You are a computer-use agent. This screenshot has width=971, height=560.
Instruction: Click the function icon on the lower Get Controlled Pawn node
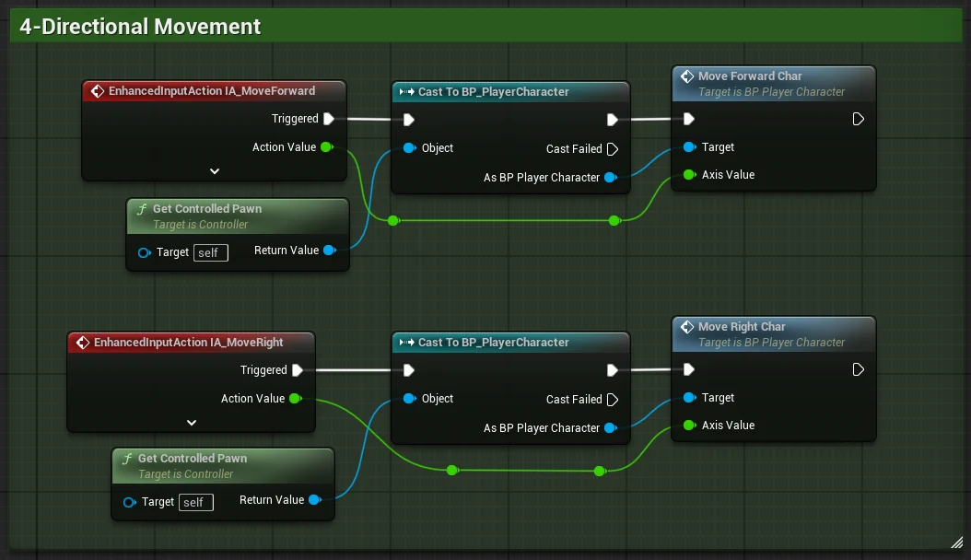tap(127, 459)
